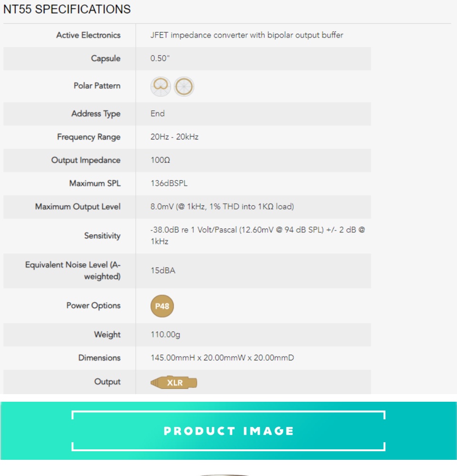
Task: Select the Active Electronics row label
Action: coord(88,35)
